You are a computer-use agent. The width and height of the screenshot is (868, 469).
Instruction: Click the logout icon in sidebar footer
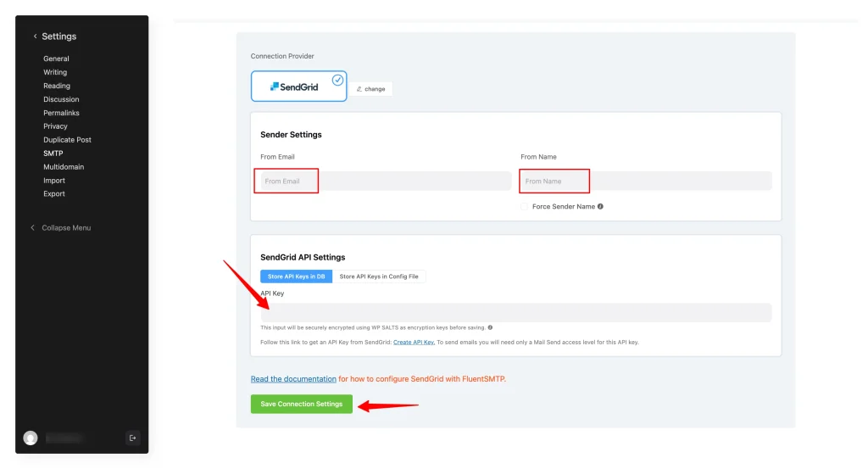pyautogui.click(x=131, y=438)
